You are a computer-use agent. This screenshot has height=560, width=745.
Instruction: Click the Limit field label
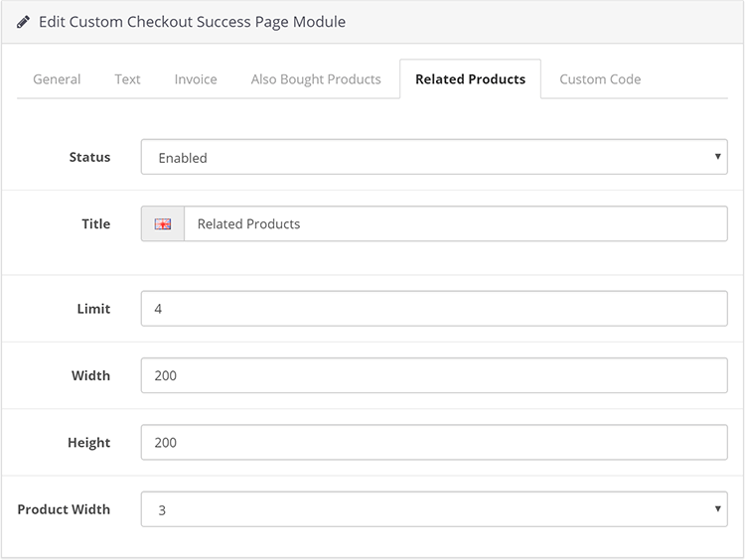click(x=93, y=309)
